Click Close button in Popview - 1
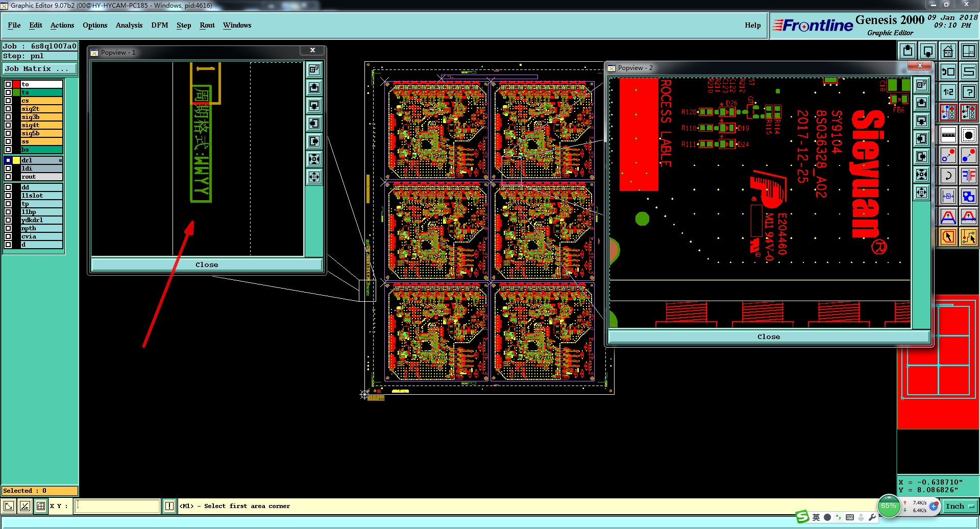The height and width of the screenshot is (529, 980). [207, 264]
